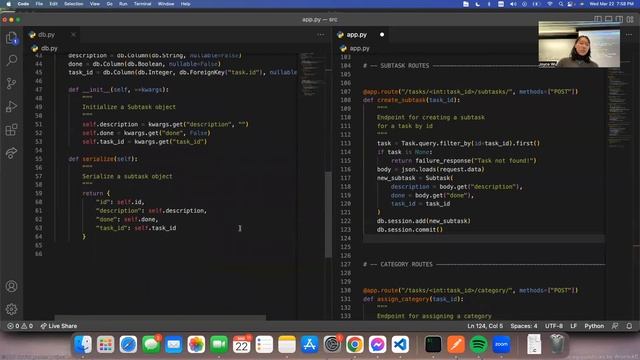Change end of line sequence LF
Viewport: 640px width, 360px height.
click(x=573, y=326)
